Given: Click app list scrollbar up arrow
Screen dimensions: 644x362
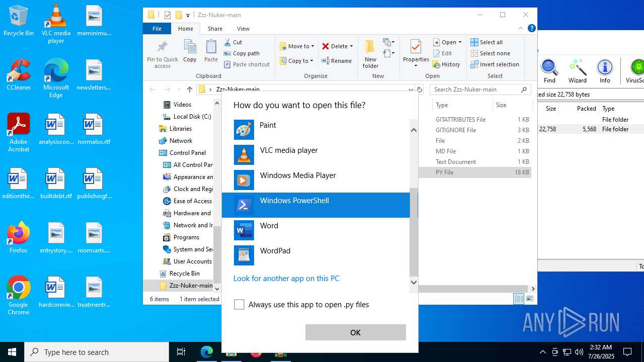Looking at the screenshot, I should click(x=414, y=130).
